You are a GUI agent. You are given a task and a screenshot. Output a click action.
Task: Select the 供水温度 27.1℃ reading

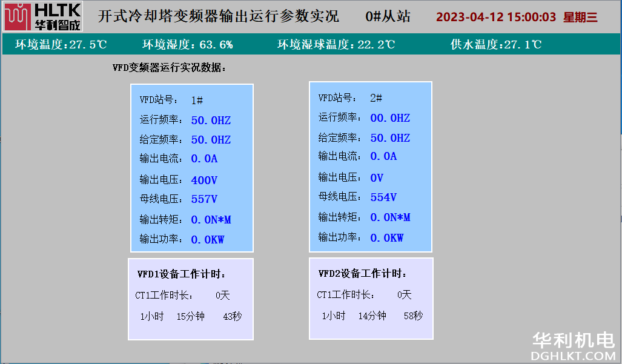tap(496, 44)
